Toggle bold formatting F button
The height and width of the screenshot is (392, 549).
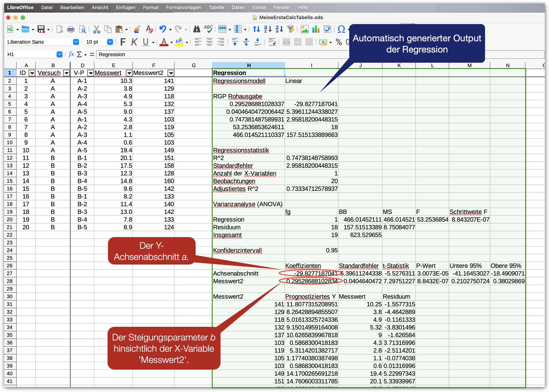point(123,42)
